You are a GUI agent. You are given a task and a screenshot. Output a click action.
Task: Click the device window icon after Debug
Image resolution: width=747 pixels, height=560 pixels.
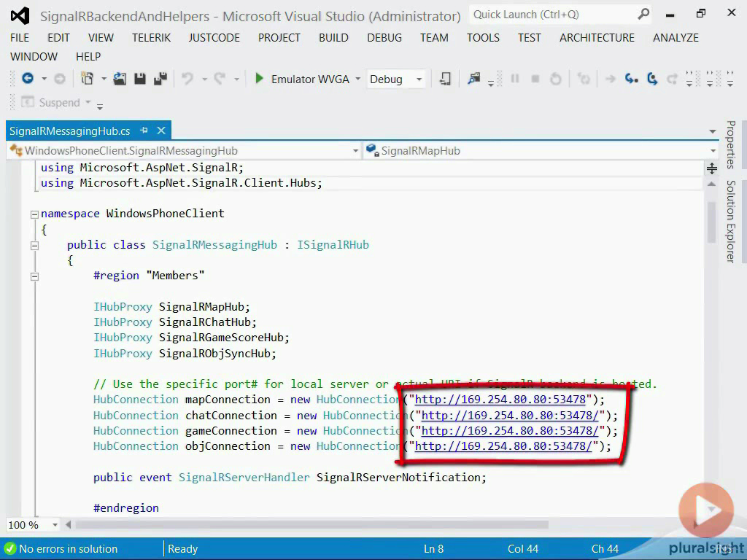tap(445, 79)
